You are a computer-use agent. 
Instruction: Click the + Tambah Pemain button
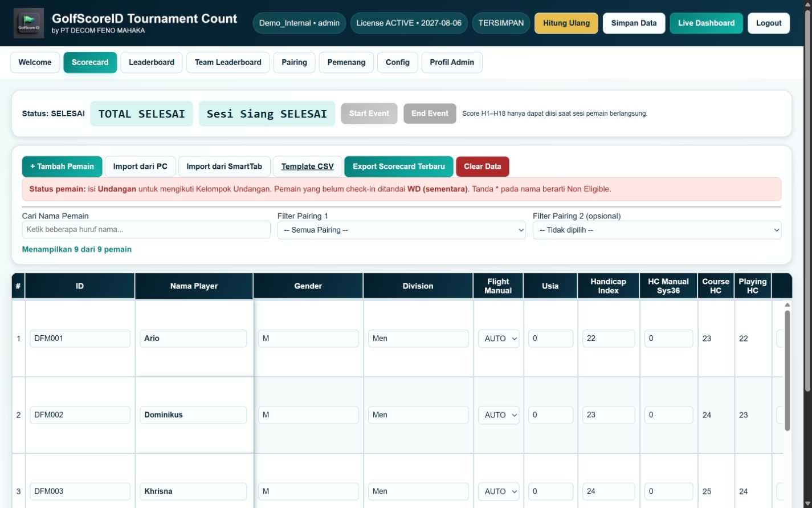pyautogui.click(x=62, y=166)
